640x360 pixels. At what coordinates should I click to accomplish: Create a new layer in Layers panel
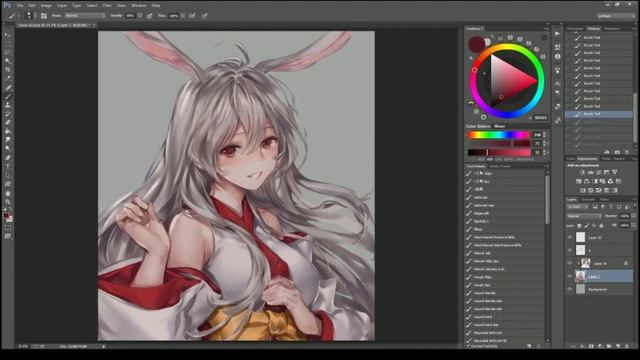618,346
